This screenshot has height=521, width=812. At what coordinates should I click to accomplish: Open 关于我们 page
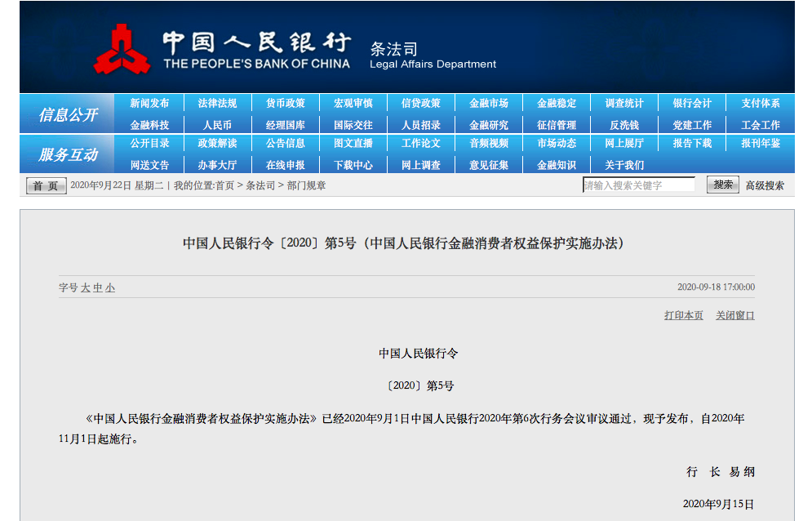coord(624,165)
